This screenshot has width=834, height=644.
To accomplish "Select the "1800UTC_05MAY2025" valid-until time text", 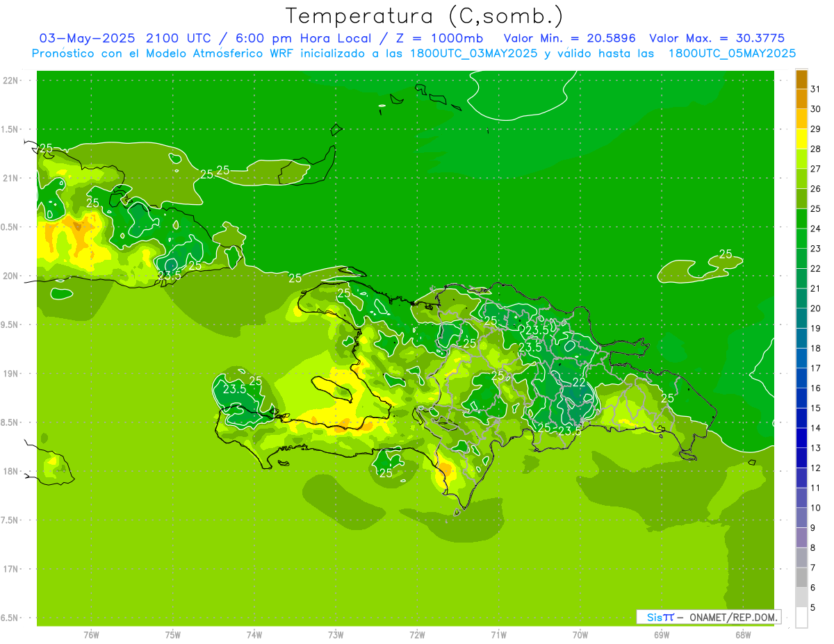I will [x=732, y=53].
